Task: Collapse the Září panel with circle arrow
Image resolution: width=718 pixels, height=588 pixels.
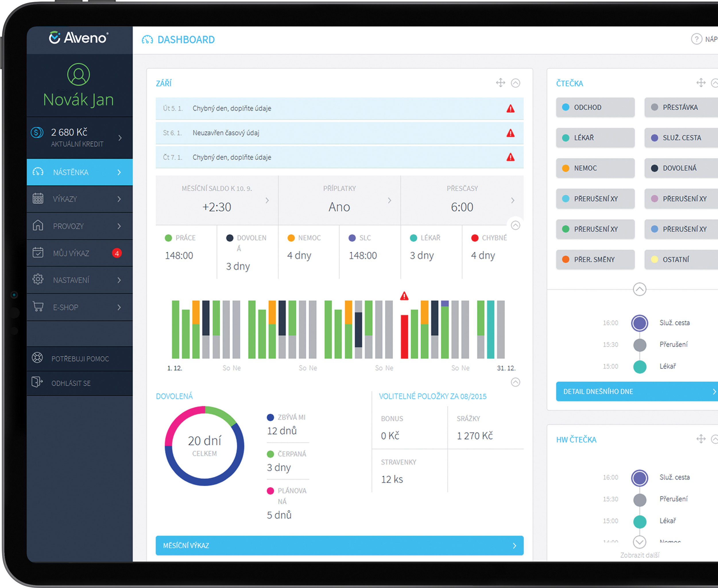Action: click(516, 83)
